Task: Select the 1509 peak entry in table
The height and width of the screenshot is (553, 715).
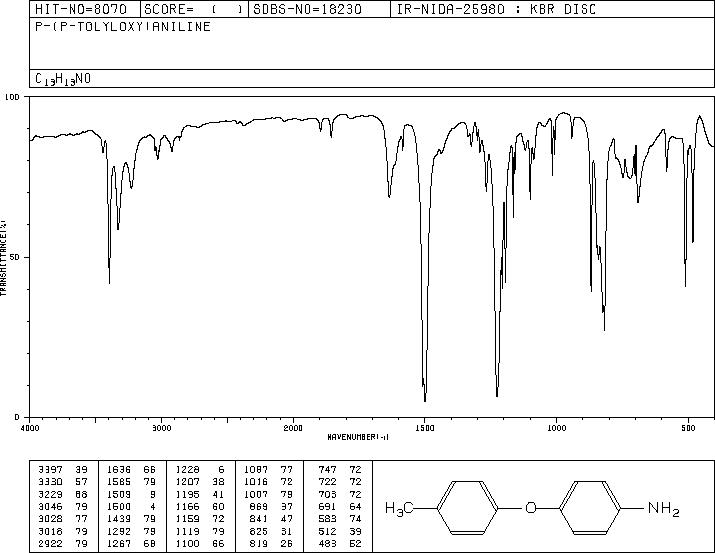Action: point(131,494)
